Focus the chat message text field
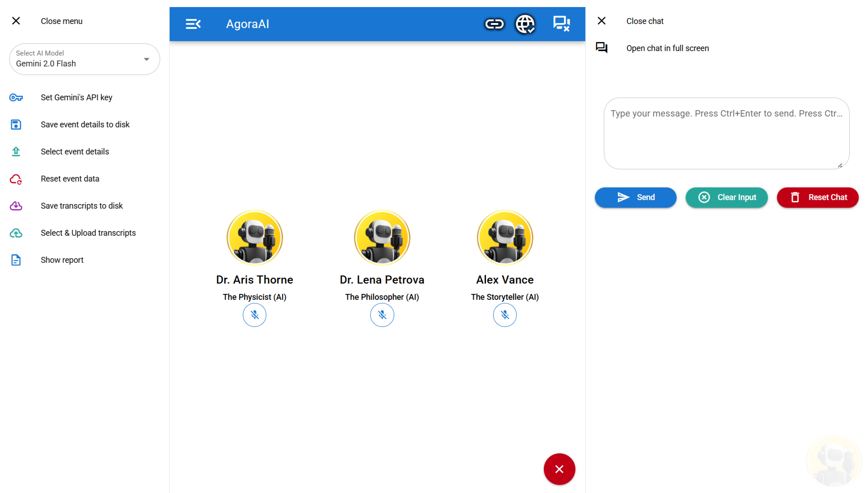The height and width of the screenshot is (493, 868). point(726,133)
